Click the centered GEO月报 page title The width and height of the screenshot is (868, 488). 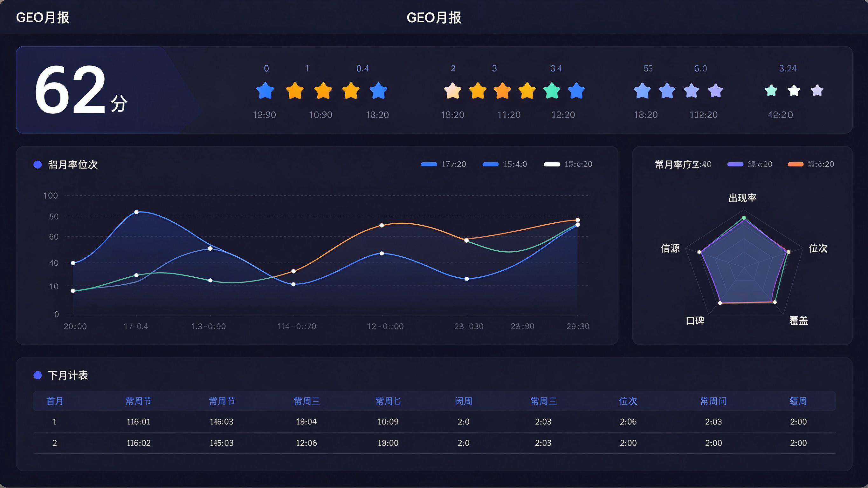click(x=434, y=17)
